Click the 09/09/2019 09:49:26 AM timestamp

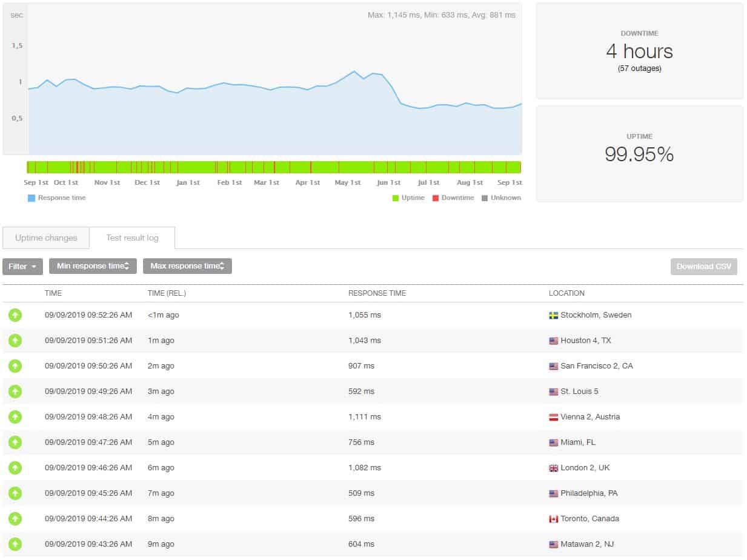[88, 392]
